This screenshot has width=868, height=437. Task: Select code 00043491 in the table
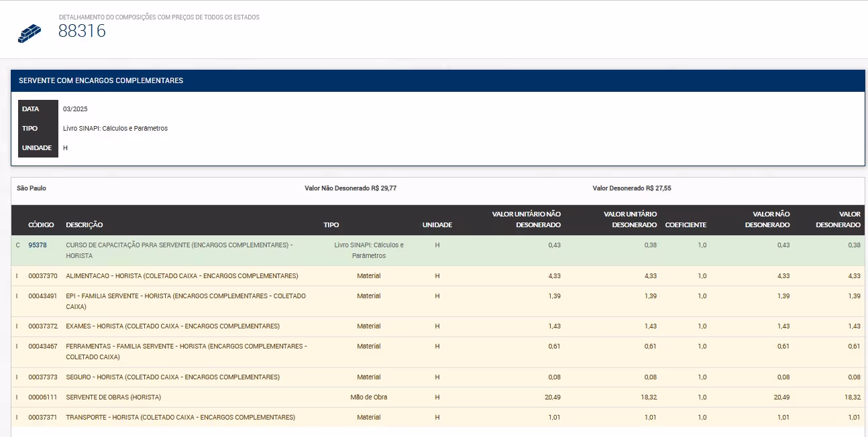click(43, 296)
